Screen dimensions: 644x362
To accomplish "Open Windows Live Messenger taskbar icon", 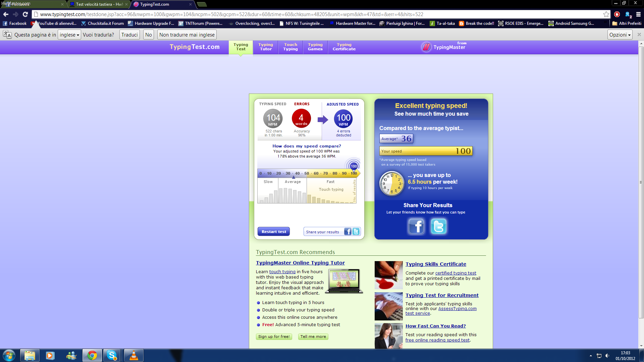I will pos(71,355).
